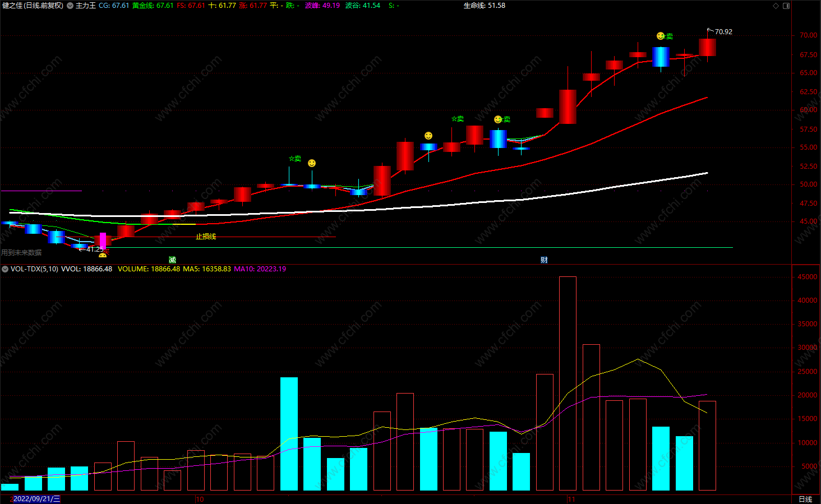Select the 日线 period label at bottom right
Image resolution: width=821 pixels, height=504 pixels.
pos(805,499)
